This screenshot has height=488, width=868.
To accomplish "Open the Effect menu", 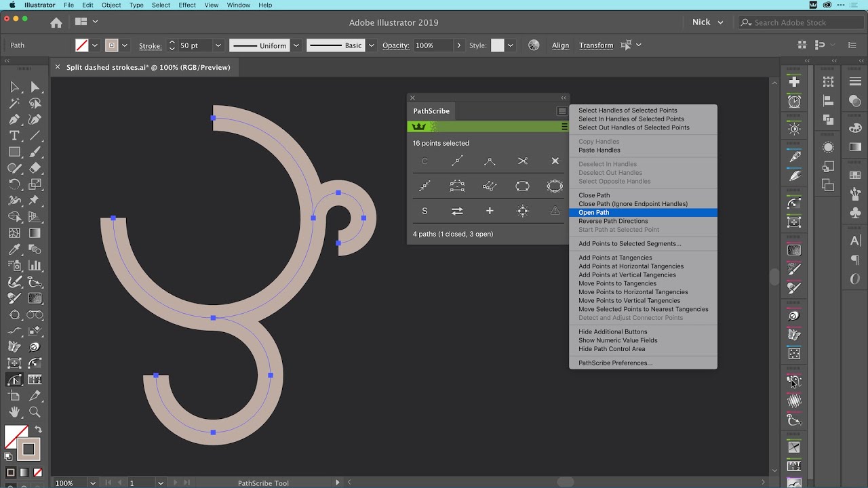I will [187, 5].
